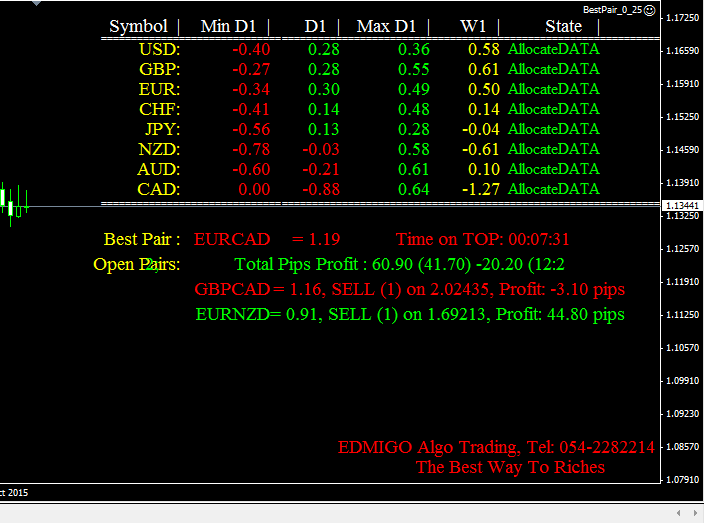This screenshot has width=704, height=524.
Task: Click the BestPair_0_25 indicator label
Action: [x=612, y=10]
